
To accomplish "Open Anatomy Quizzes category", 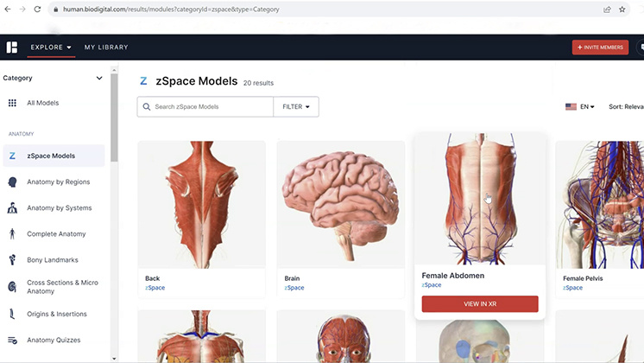I will [x=54, y=341].
